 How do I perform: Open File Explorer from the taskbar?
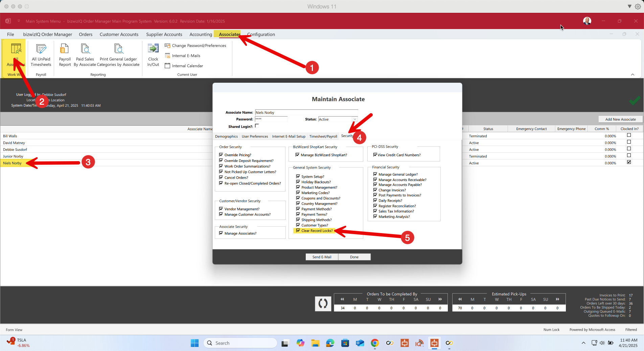point(315,343)
